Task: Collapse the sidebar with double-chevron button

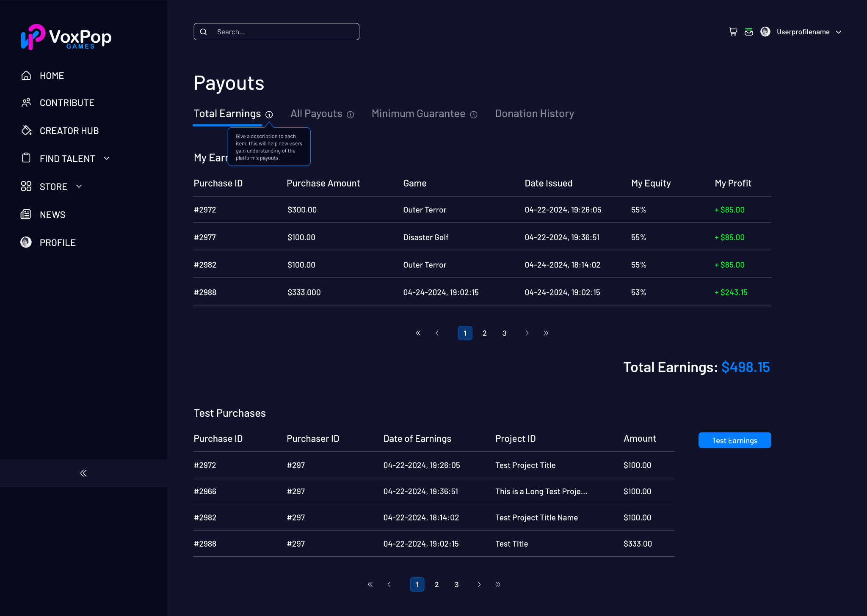Action: [x=83, y=473]
